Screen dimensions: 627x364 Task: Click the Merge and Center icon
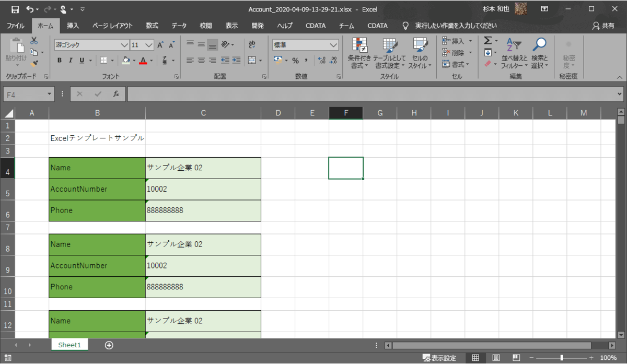252,60
